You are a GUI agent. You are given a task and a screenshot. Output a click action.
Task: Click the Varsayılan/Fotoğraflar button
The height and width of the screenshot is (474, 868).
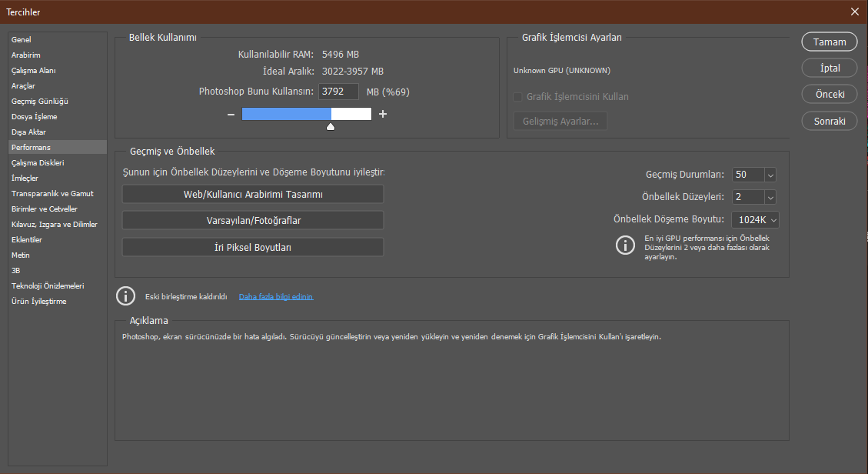tap(253, 220)
